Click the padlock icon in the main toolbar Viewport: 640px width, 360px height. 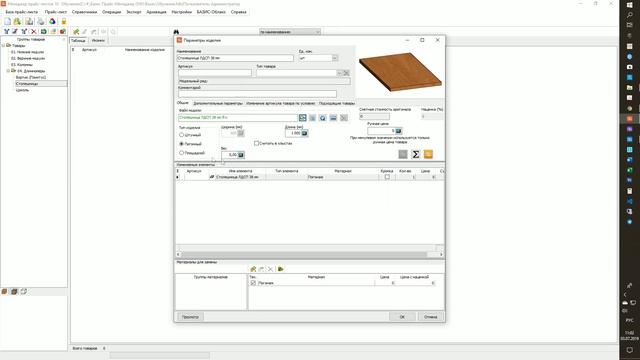click(64, 21)
